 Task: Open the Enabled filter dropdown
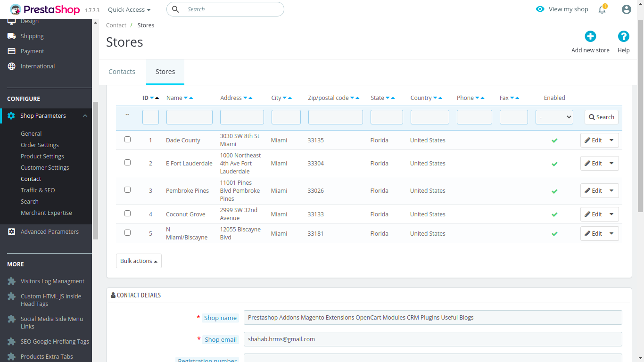point(554,117)
